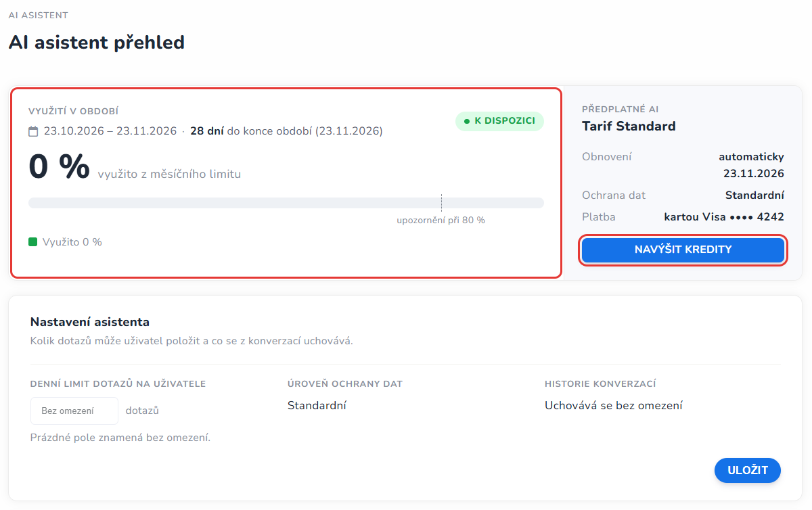Image resolution: width=812 pixels, height=510 pixels.
Task: Click the monthly usage progress bar
Action: pos(286,203)
